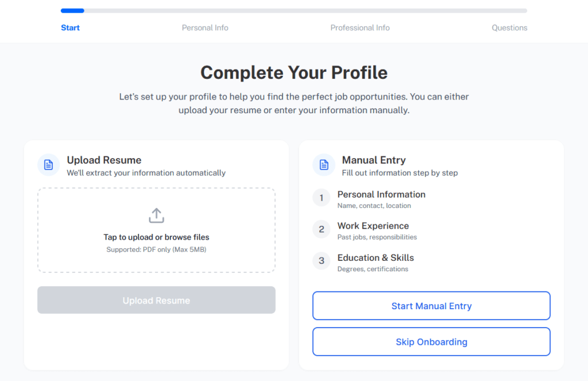The height and width of the screenshot is (381, 588).
Task: Switch to the Personal Info step
Action: pos(205,28)
